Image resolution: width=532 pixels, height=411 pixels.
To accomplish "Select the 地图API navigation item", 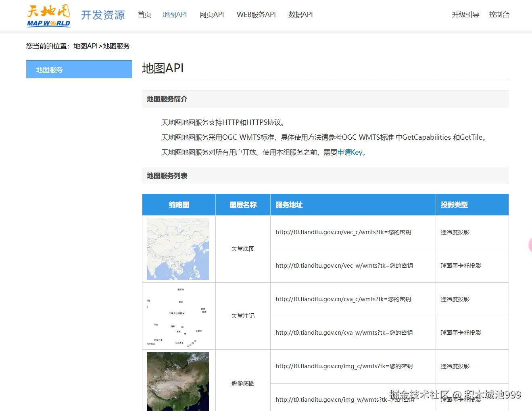I will pos(175,15).
